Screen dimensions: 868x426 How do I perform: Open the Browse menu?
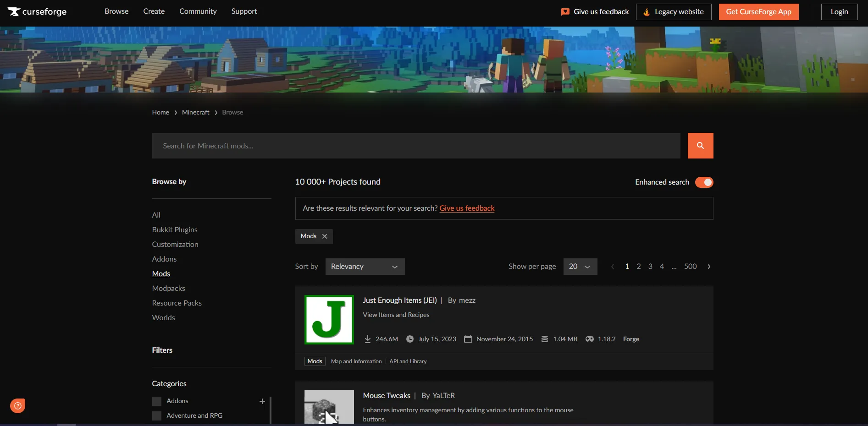(116, 11)
